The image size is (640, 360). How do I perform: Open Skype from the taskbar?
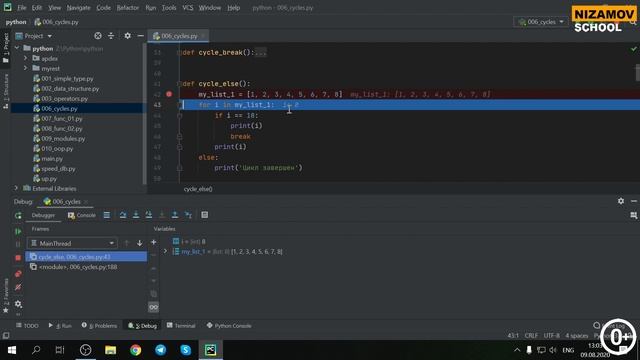click(x=185, y=350)
